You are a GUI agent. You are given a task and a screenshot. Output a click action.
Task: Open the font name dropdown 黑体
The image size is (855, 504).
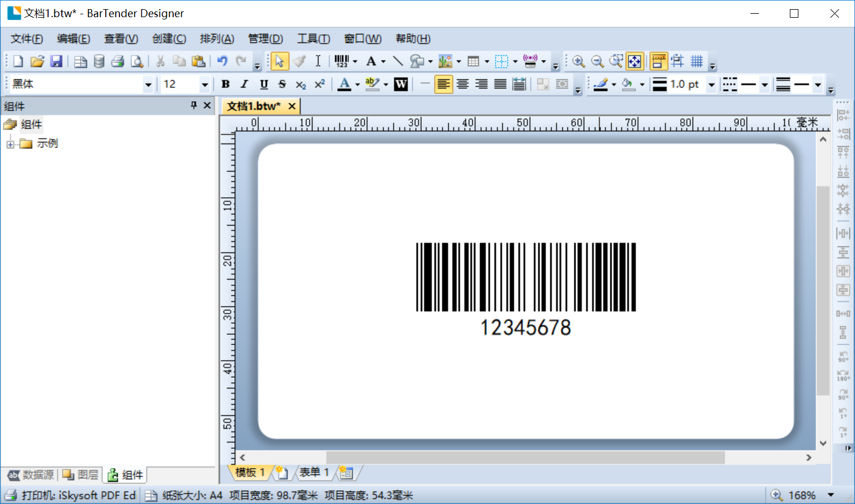coord(148,85)
